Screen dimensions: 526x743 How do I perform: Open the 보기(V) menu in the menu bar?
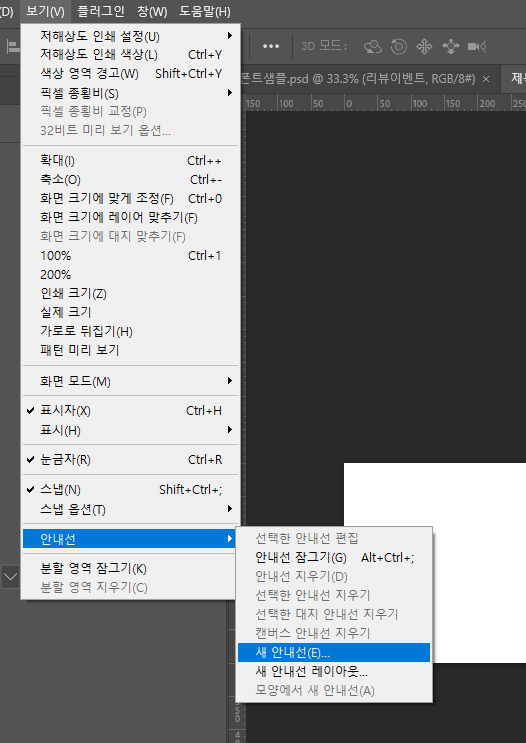coord(45,11)
